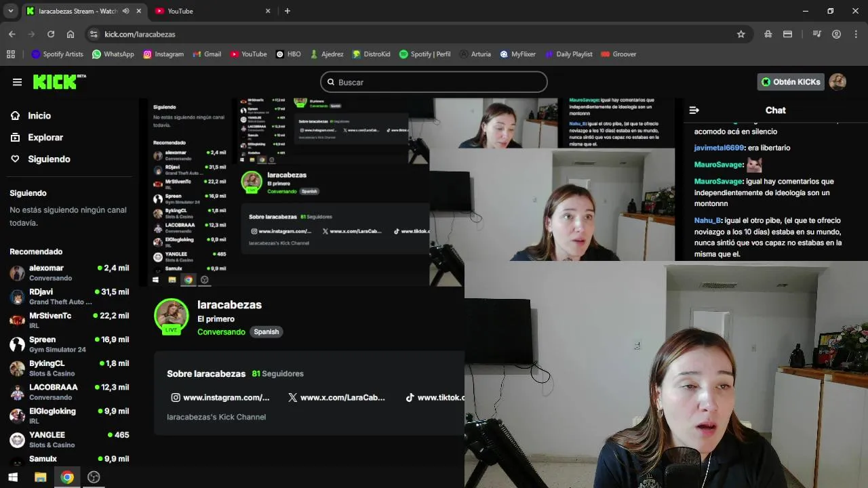Open recommended channel Spreen
Image resolution: width=868 pixels, height=488 pixels.
[x=69, y=344]
